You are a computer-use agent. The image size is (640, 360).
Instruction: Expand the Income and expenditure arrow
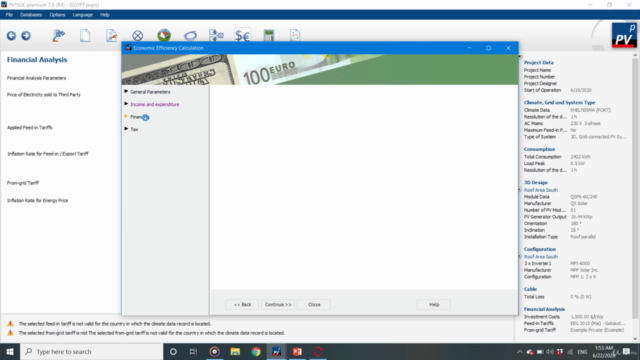coord(126,104)
